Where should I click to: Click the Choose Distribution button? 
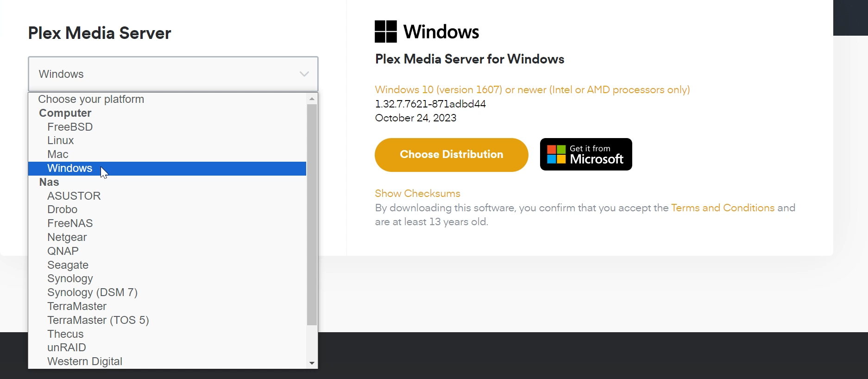tap(452, 155)
